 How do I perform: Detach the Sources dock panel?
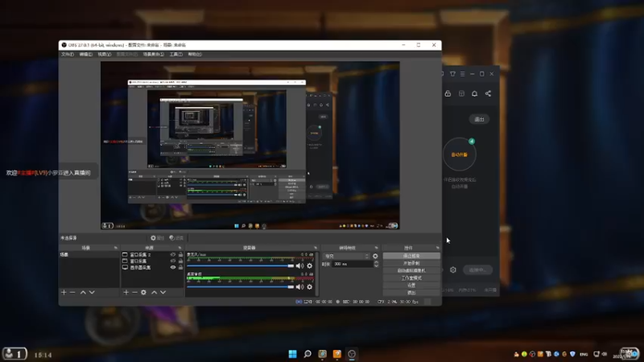tap(180, 248)
